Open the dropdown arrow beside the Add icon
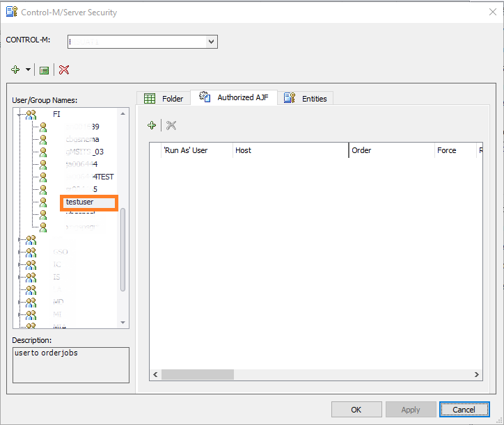 coord(29,70)
